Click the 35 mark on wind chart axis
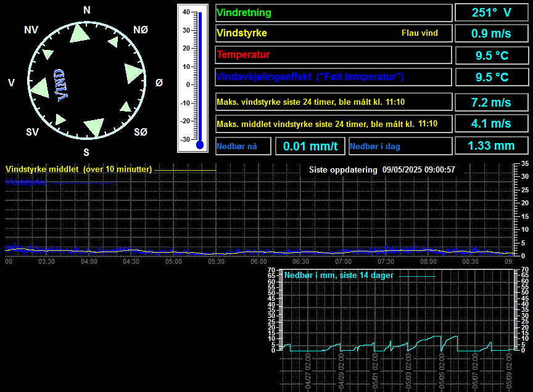 [525, 164]
